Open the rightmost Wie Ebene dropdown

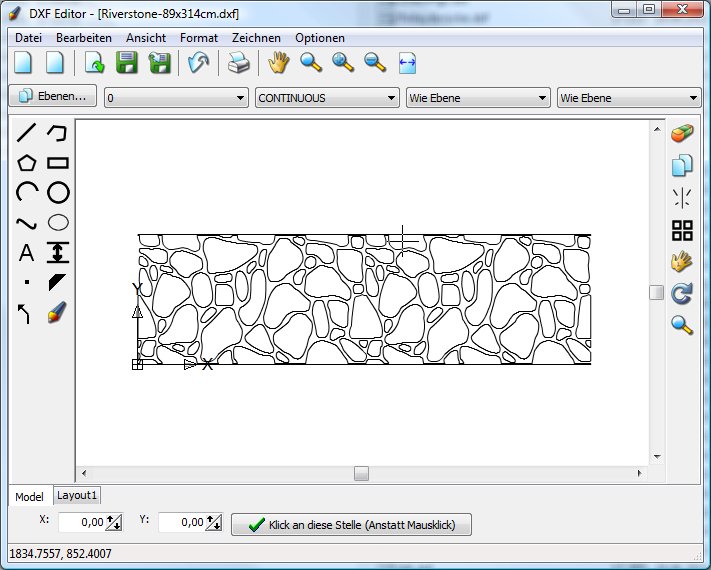pos(628,98)
